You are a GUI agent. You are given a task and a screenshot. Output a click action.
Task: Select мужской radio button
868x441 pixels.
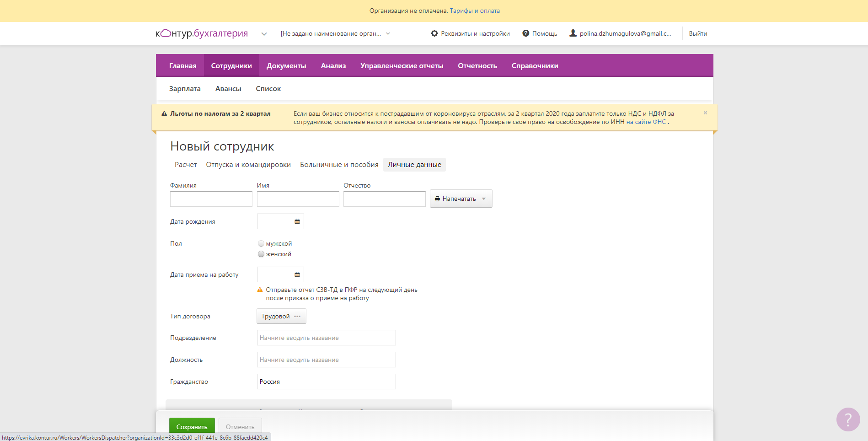coord(261,243)
